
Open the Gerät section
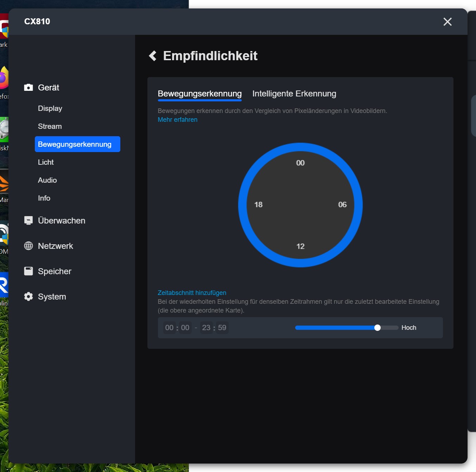(49, 87)
